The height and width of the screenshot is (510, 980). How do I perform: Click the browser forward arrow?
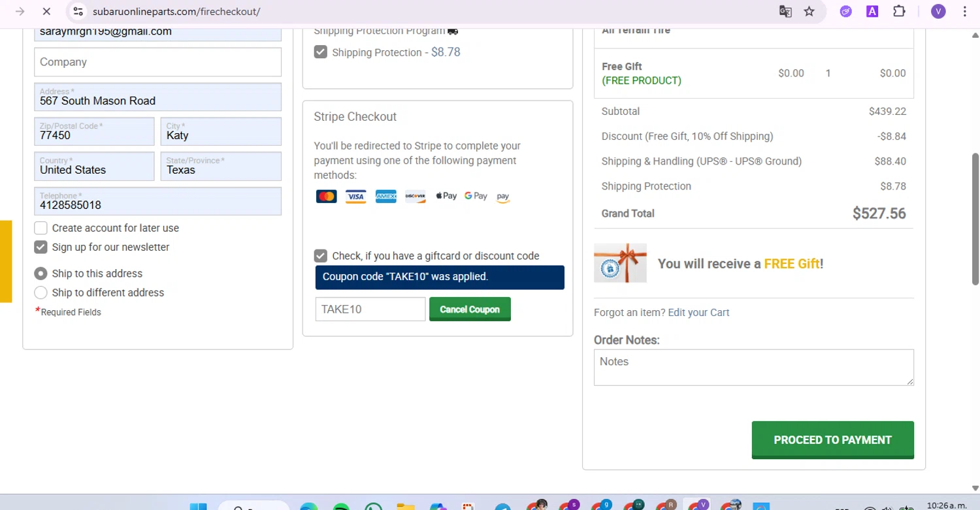20,12
